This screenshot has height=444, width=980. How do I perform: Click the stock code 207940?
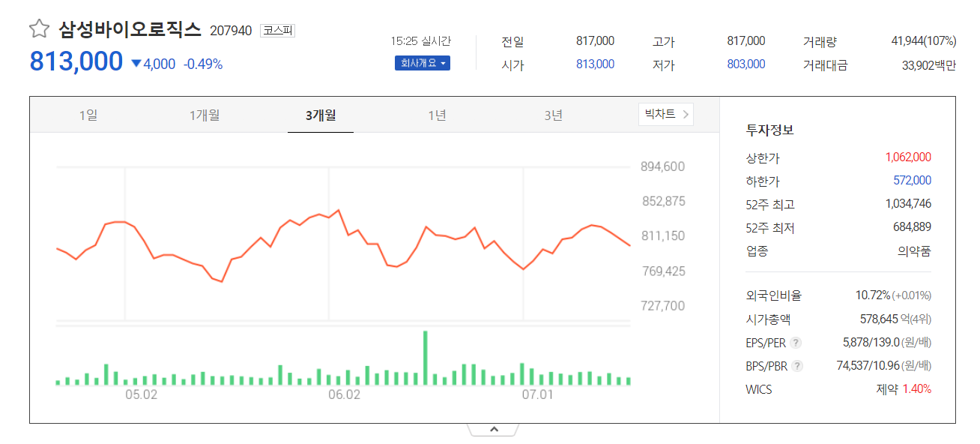coord(231,31)
